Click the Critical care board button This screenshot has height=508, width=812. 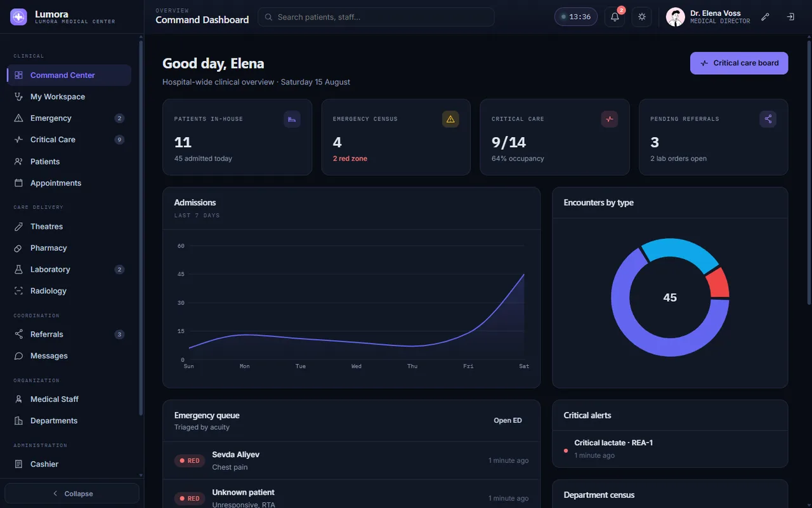coord(739,63)
